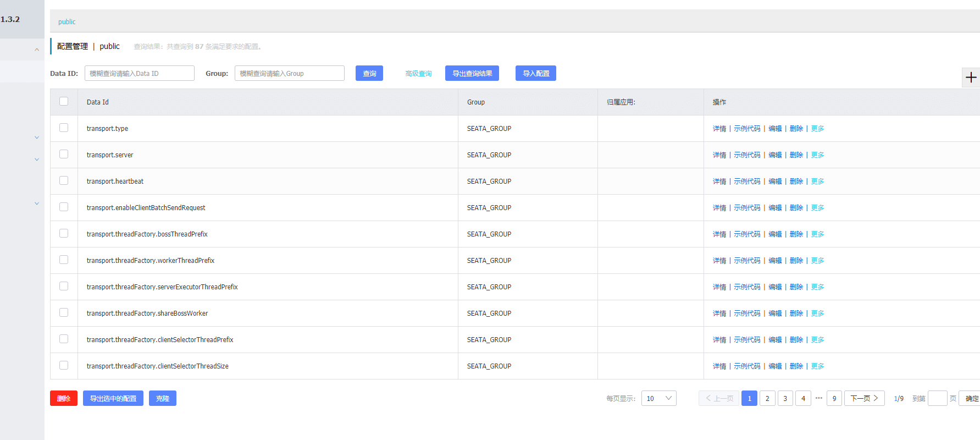Check the transport.heartbeat row checkbox
Image resolution: width=980 pixels, height=440 pixels.
(64, 180)
